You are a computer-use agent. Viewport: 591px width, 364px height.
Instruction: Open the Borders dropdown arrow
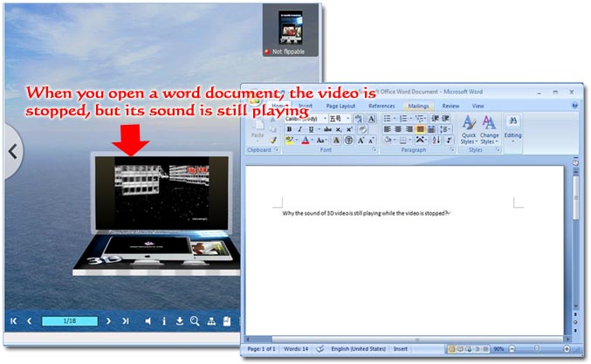410,141
